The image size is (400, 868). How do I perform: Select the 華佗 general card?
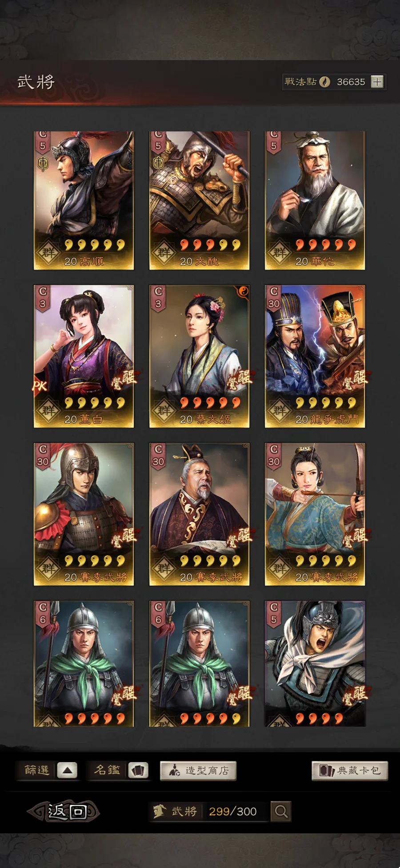(315, 200)
